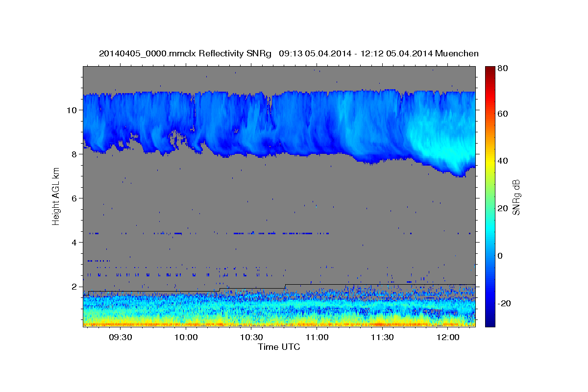The image size is (588, 392).
Task: Click the '11:30' time axis label
Action: pos(382,338)
